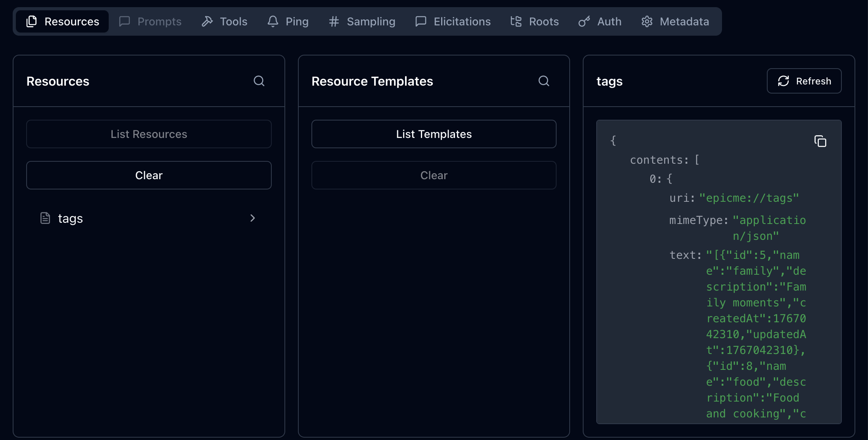Viewport: 868px width, 440px height.
Task: Click the search icon in Resource Templates panel
Action: [544, 81]
